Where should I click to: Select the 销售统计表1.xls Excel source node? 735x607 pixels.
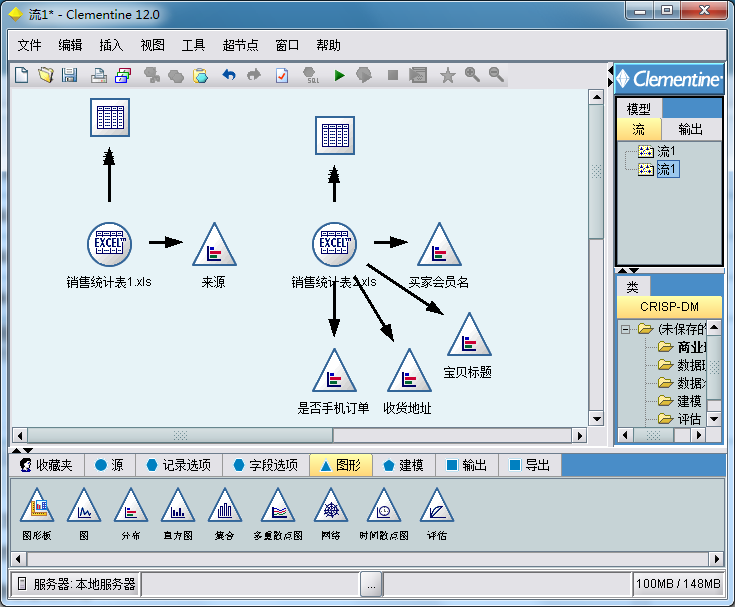(109, 244)
